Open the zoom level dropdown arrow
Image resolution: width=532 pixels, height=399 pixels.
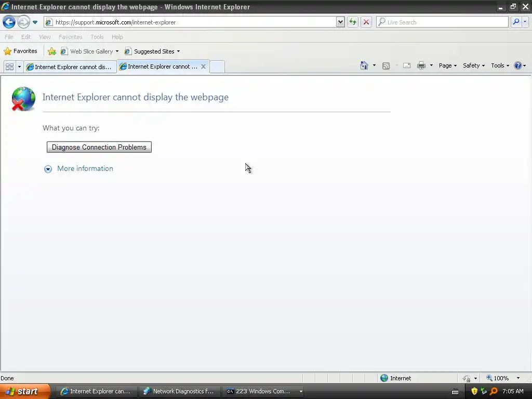tap(518, 378)
